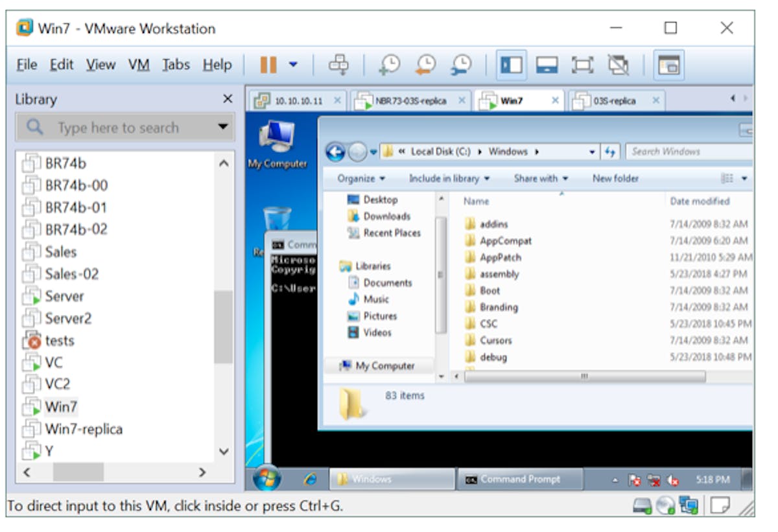
Task: Open the Organize dropdown in Explorer
Action: pyautogui.click(x=361, y=178)
